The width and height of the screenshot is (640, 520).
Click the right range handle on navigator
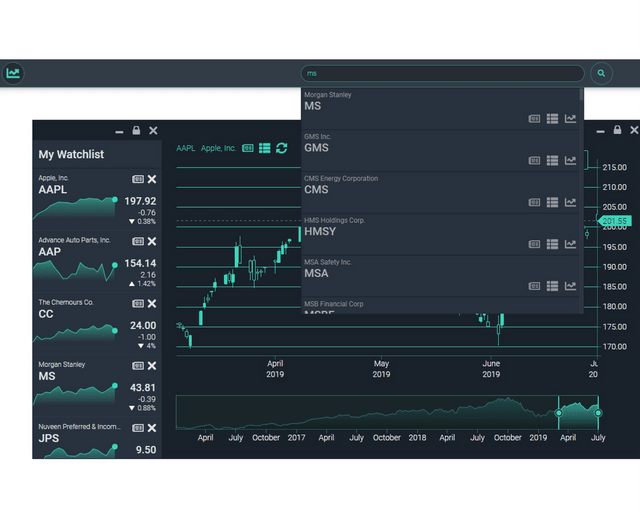(x=598, y=413)
